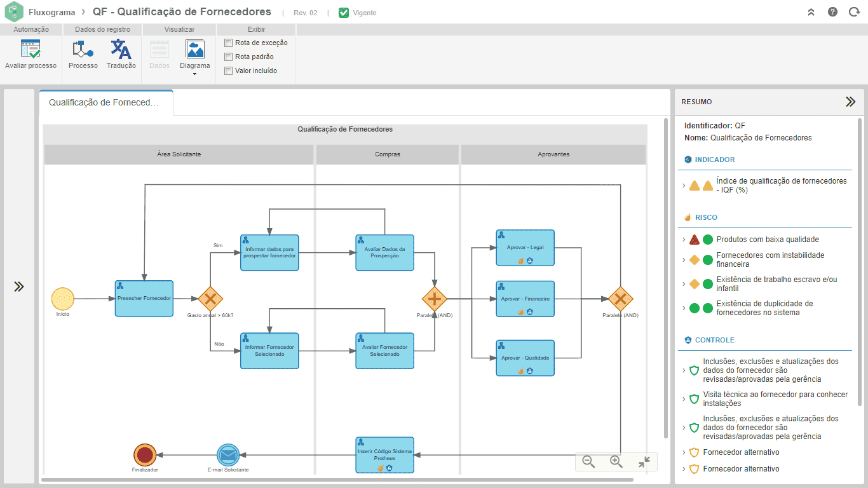The width and height of the screenshot is (868, 488).
Task: Expand Produtos com baixa qualidade risk
Action: (x=684, y=240)
